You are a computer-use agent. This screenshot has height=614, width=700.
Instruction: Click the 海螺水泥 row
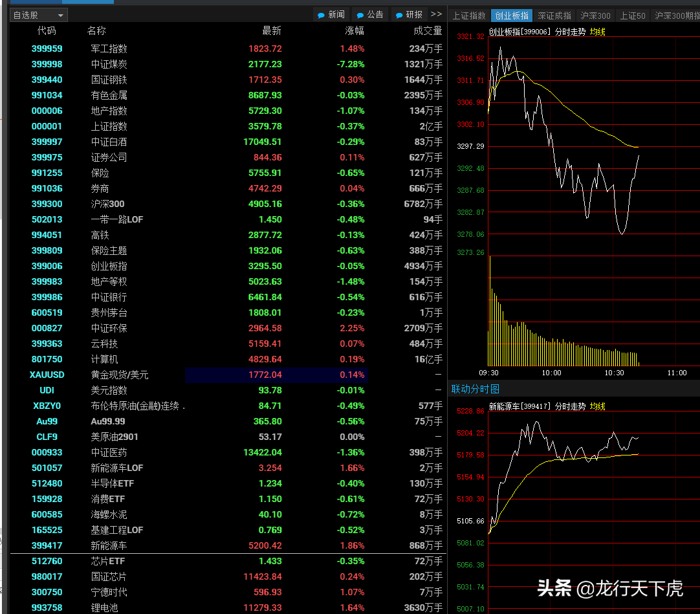click(227, 514)
